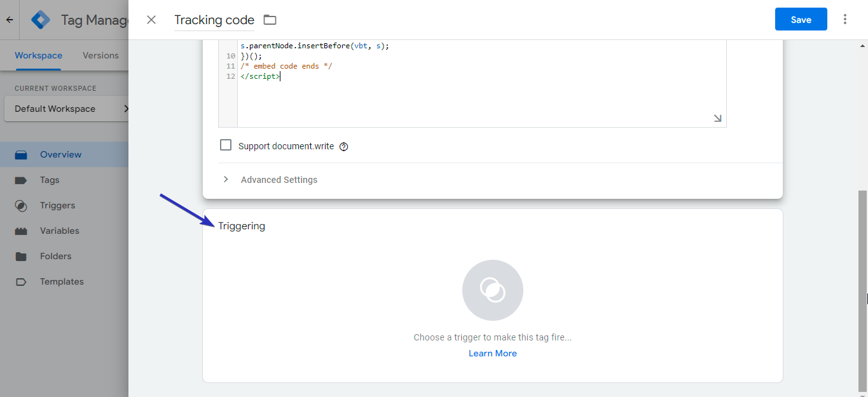Enable Support document.write checkbox
The image size is (868, 397).
point(226,145)
